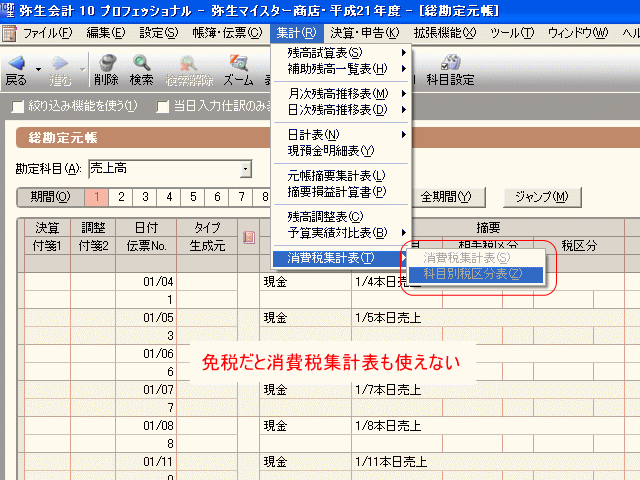Click the ズーム toolbar icon
Screen dimensions: 640x480
pyautogui.click(x=238, y=62)
